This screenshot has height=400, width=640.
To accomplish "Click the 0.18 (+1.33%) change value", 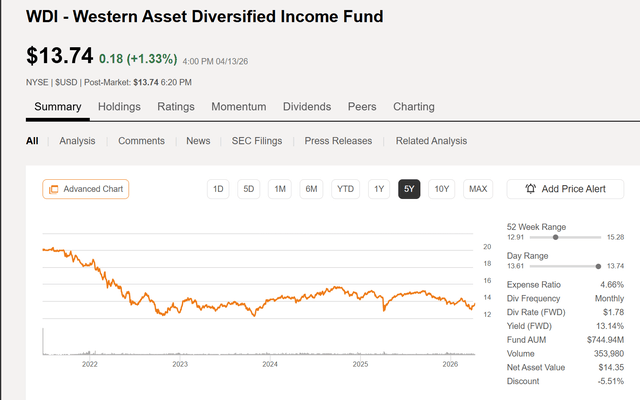I will 138,59.
